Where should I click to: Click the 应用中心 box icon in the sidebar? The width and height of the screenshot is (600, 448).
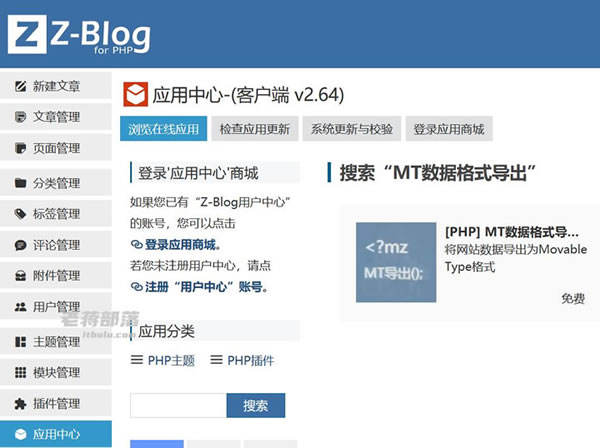click(20, 434)
